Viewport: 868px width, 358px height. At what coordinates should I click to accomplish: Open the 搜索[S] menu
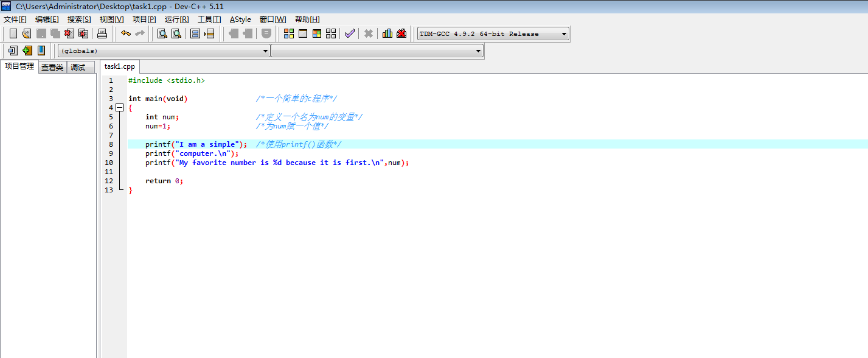(x=79, y=19)
